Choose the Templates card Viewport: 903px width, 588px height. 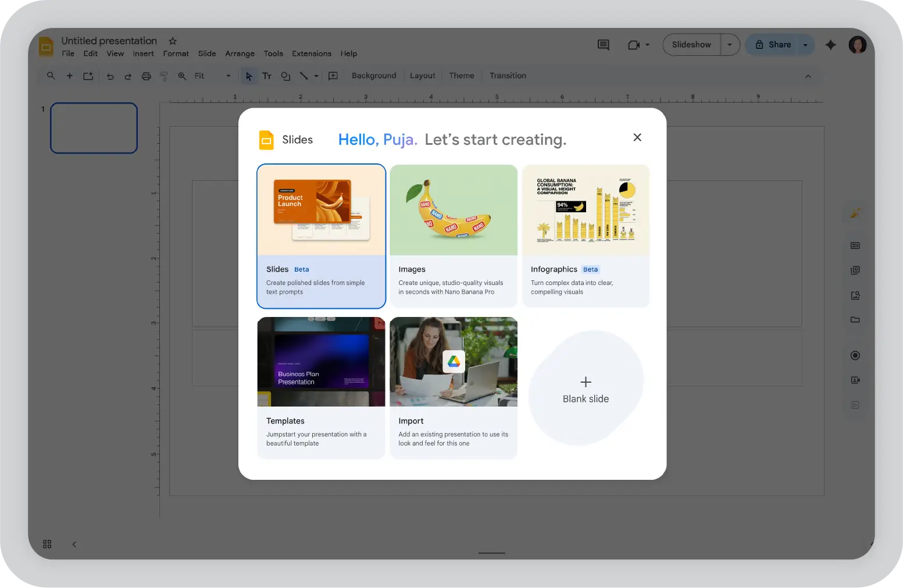[x=321, y=387]
